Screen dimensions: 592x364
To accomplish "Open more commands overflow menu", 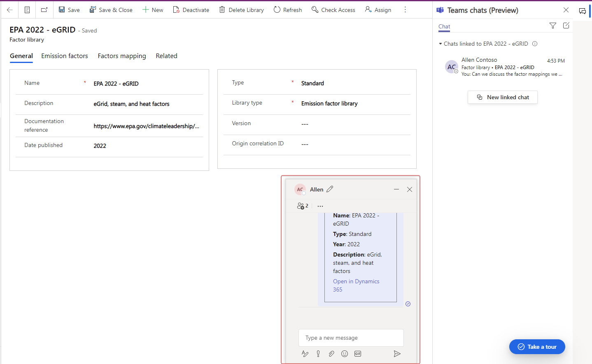I will click(x=405, y=9).
